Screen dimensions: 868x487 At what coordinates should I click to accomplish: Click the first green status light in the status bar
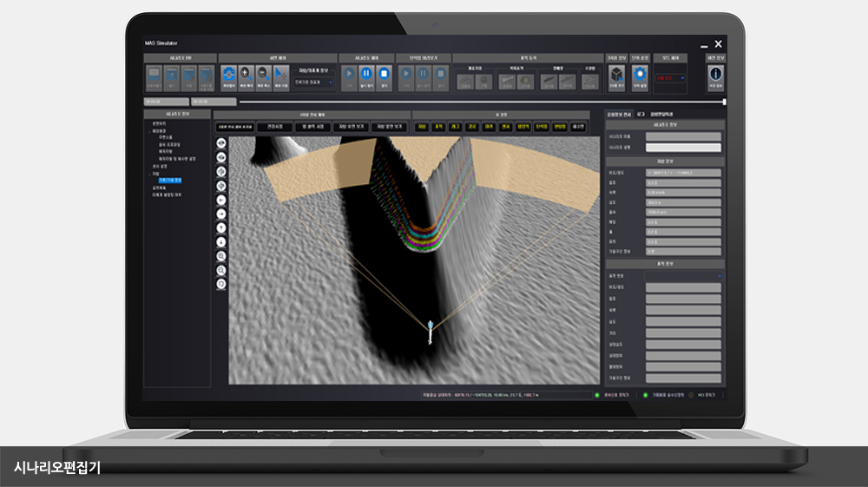click(597, 395)
